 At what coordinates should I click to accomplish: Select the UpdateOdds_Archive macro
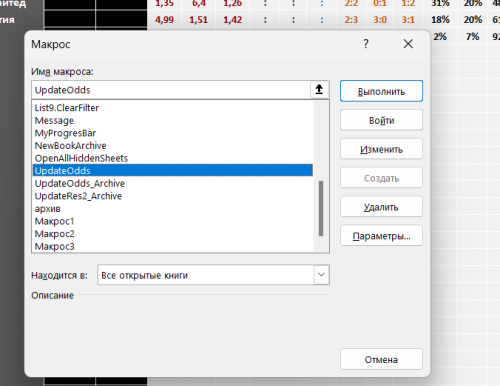click(173, 183)
